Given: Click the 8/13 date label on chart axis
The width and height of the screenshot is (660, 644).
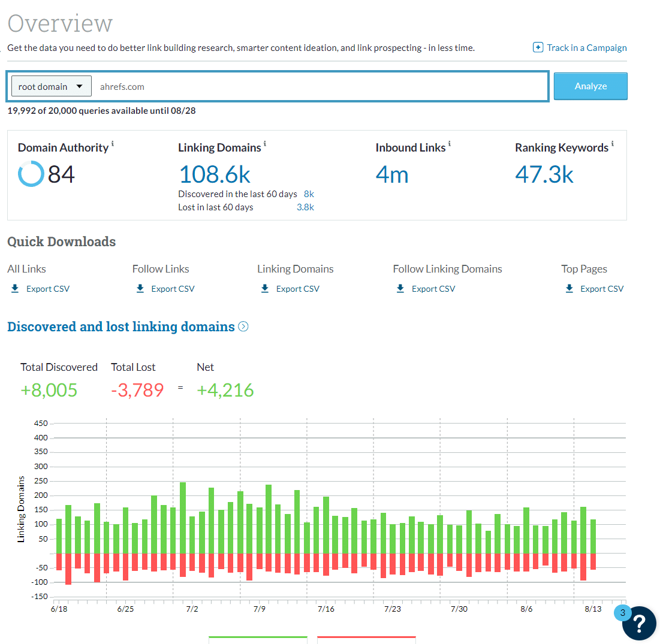Looking at the screenshot, I should tap(593, 609).
